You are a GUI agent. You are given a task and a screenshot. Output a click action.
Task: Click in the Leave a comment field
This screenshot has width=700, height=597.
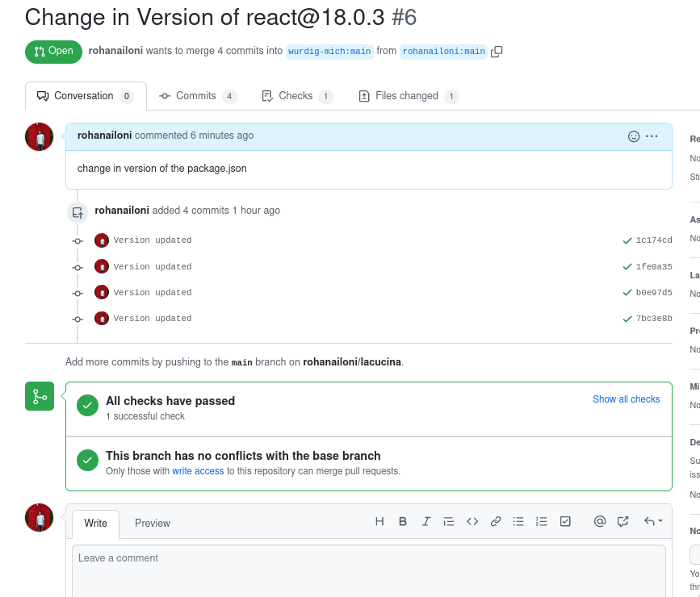[369, 570]
